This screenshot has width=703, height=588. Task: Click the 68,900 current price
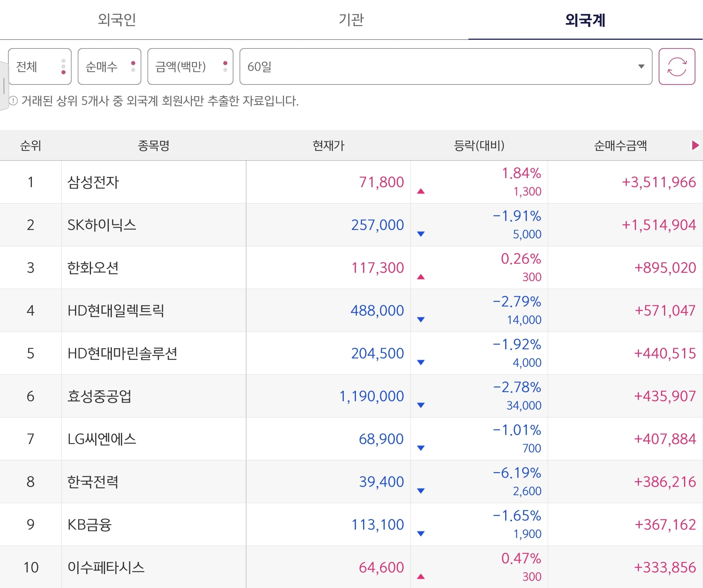pyautogui.click(x=381, y=439)
